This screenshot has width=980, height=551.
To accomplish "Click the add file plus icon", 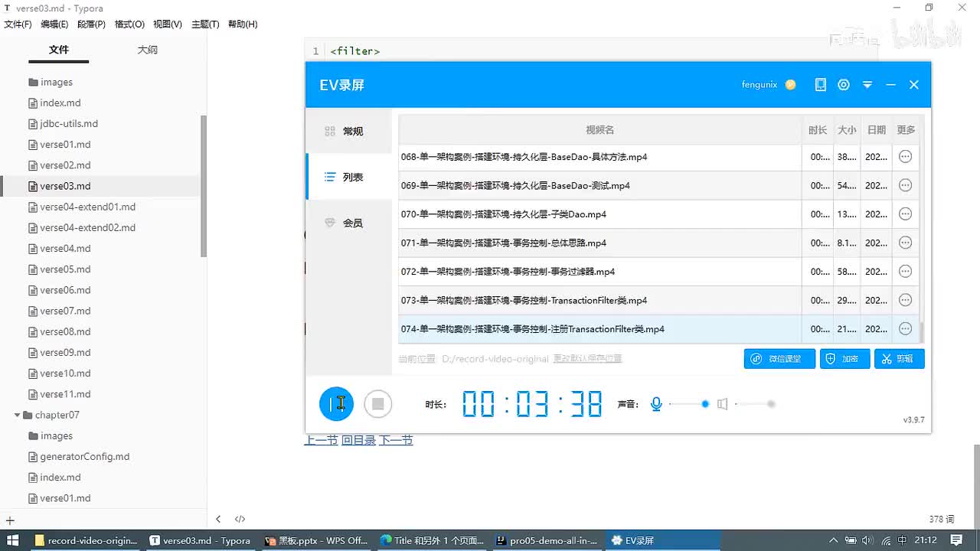I will pyautogui.click(x=10, y=520).
